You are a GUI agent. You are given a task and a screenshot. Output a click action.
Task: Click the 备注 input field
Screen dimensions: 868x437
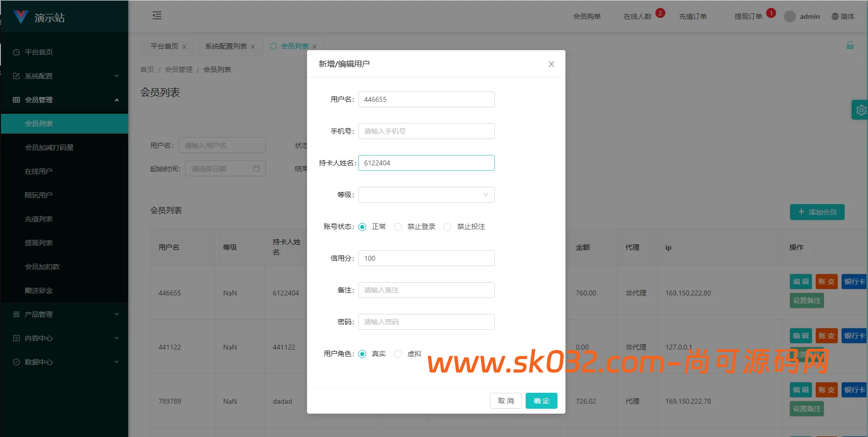click(x=426, y=290)
